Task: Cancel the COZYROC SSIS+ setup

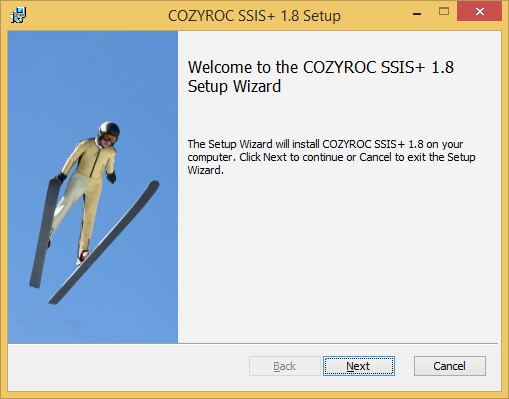Action: [450, 366]
